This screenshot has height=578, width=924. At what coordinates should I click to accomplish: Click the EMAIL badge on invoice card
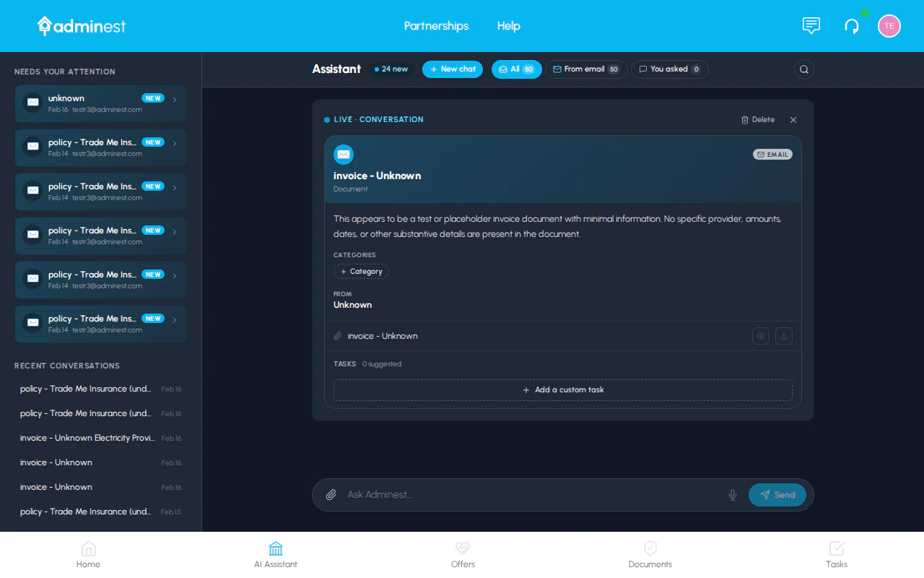tap(772, 155)
